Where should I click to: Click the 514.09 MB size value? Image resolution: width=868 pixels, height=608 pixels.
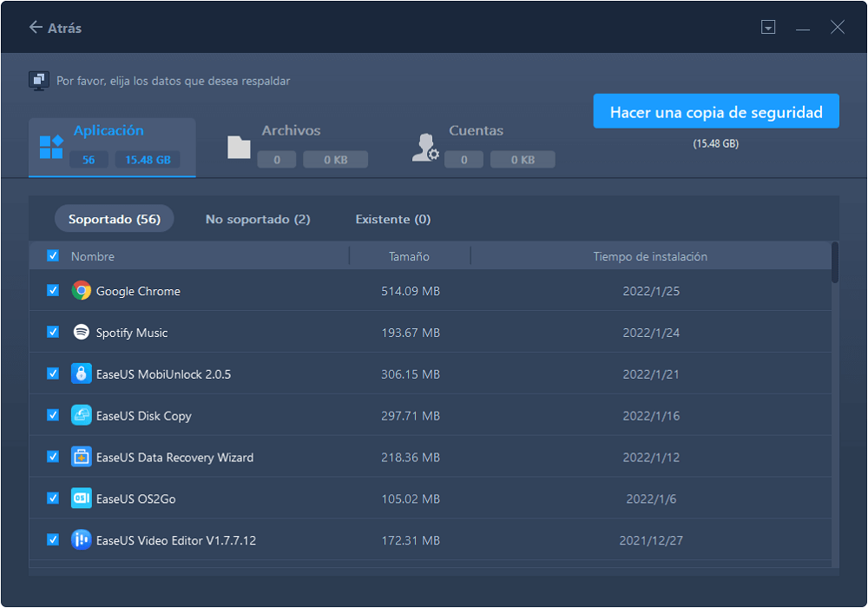pyautogui.click(x=411, y=291)
